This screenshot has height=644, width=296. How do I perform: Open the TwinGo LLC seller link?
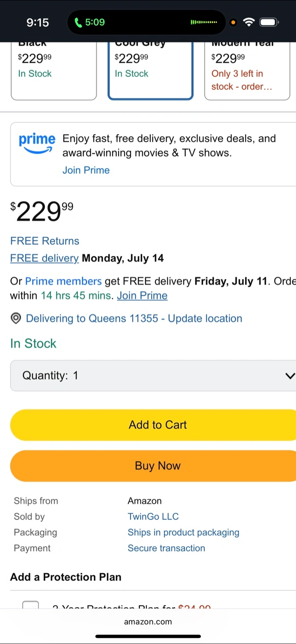tap(153, 517)
